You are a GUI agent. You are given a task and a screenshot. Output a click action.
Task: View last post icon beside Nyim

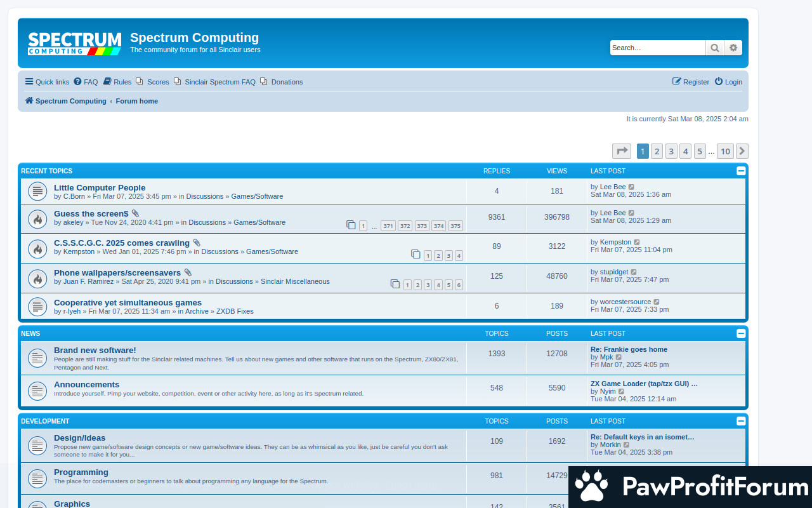(x=621, y=391)
